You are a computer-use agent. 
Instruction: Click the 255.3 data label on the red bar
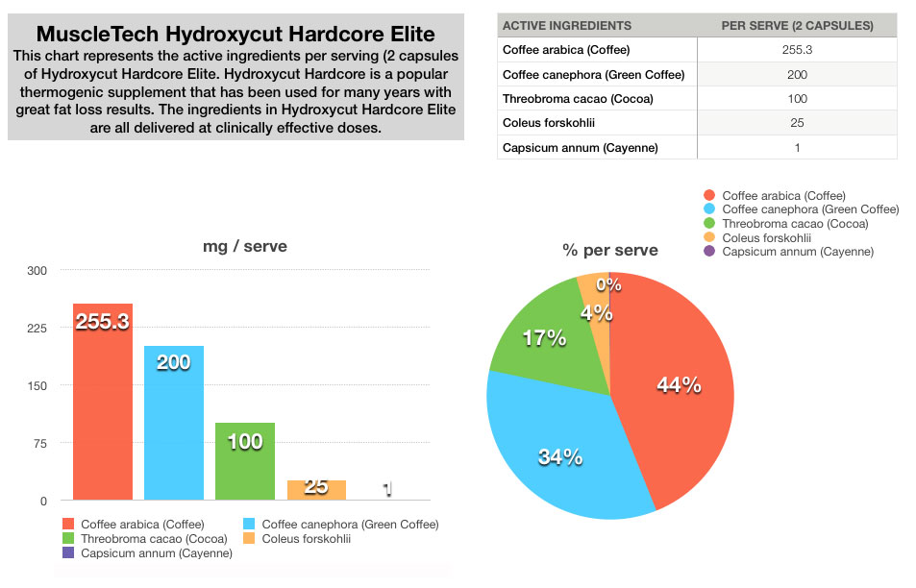[x=103, y=321]
